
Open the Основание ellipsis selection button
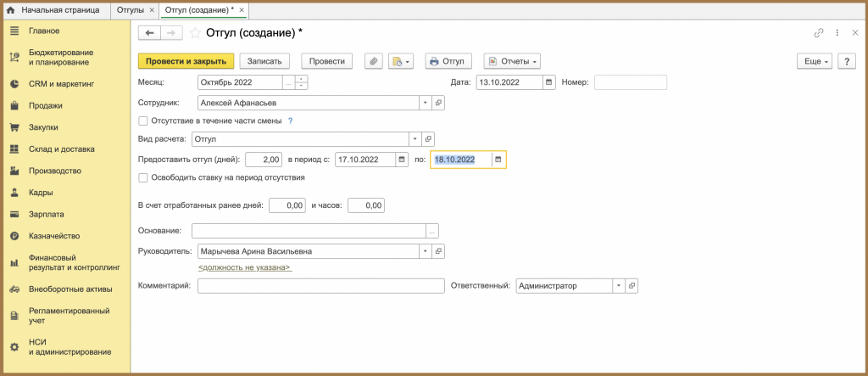click(431, 231)
